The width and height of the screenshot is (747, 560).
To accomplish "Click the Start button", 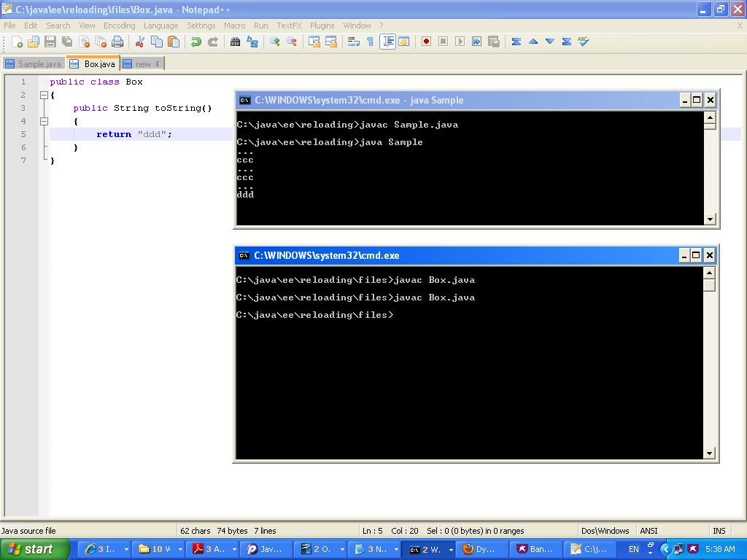I will [x=34, y=549].
